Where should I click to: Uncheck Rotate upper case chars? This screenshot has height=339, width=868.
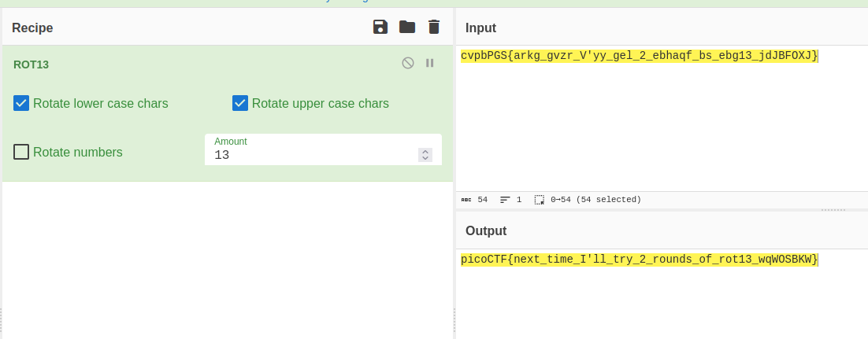240,103
